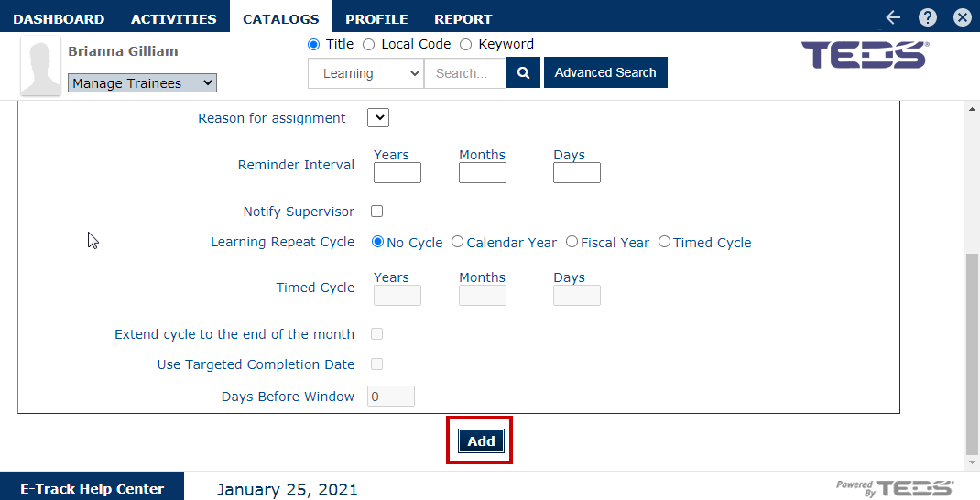
Task: Open the E-Track Help Center link
Action: (92, 488)
